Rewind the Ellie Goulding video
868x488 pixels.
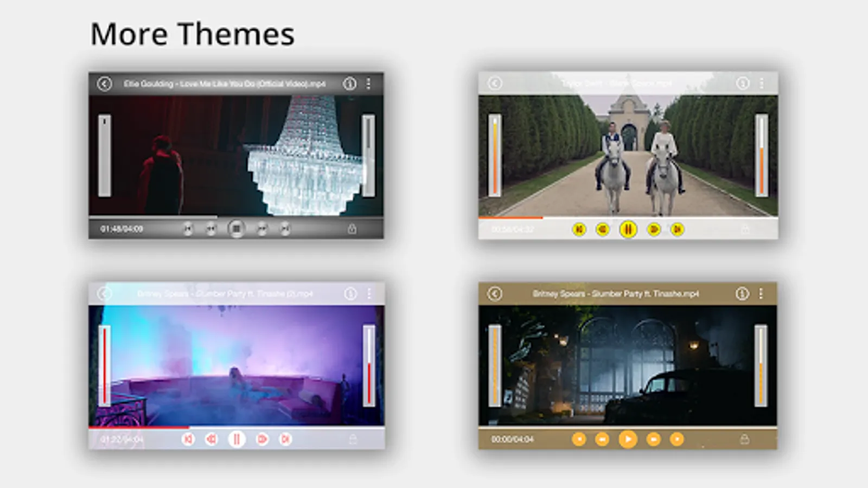[x=211, y=229]
